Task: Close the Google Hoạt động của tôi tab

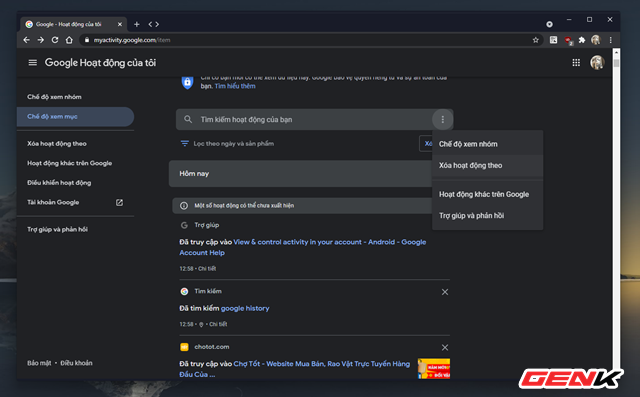Action: tap(120, 24)
